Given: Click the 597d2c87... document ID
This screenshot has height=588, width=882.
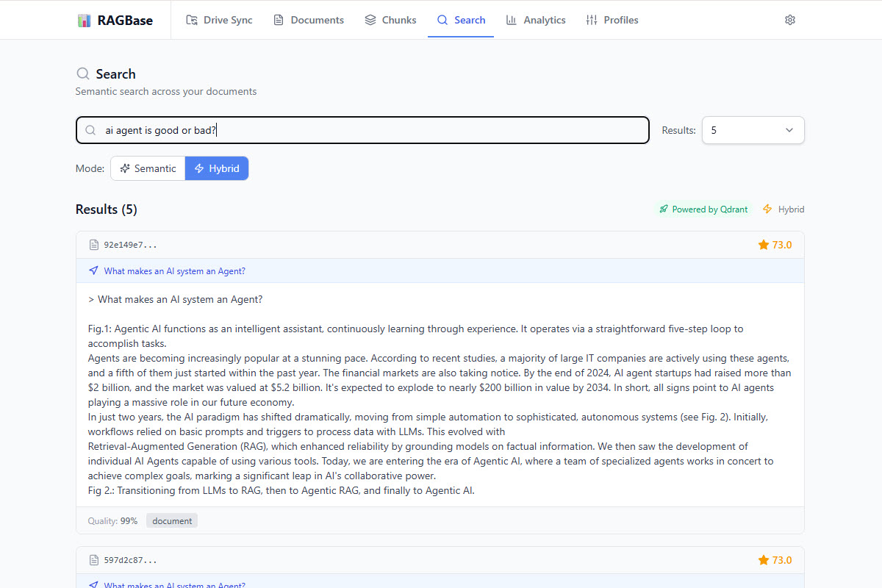Looking at the screenshot, I should click(130, 560).
